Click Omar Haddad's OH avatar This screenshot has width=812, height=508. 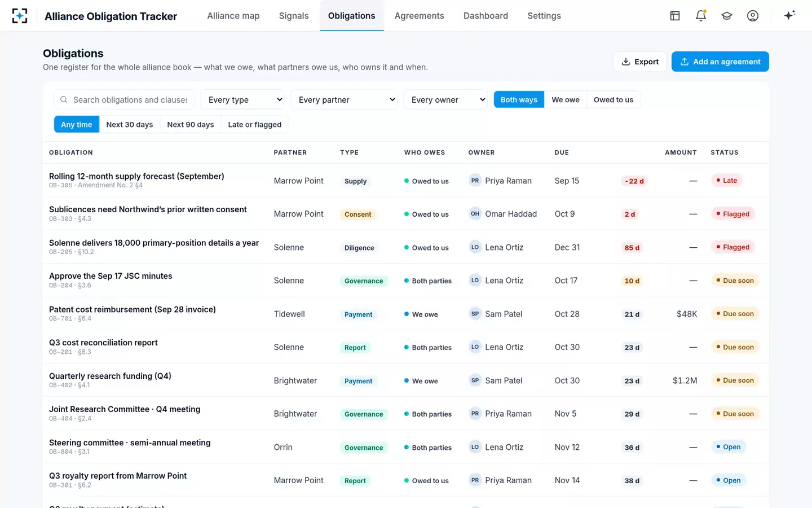pos(475,214)
